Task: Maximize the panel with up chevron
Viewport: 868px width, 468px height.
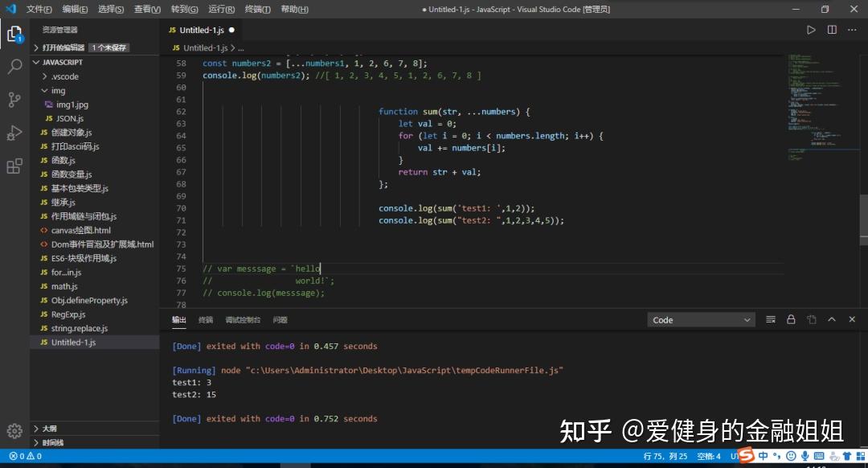Action: [x=832, y=319]
